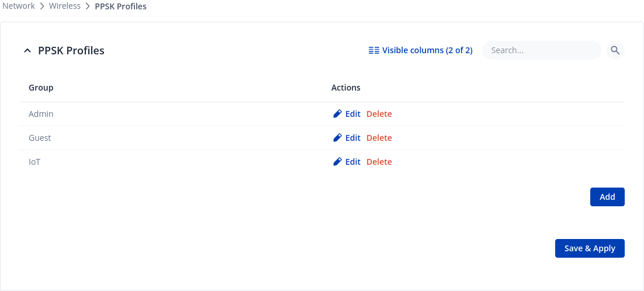Click Save & Apply
Screen dimensions: 644x291
tap(590, 248)
